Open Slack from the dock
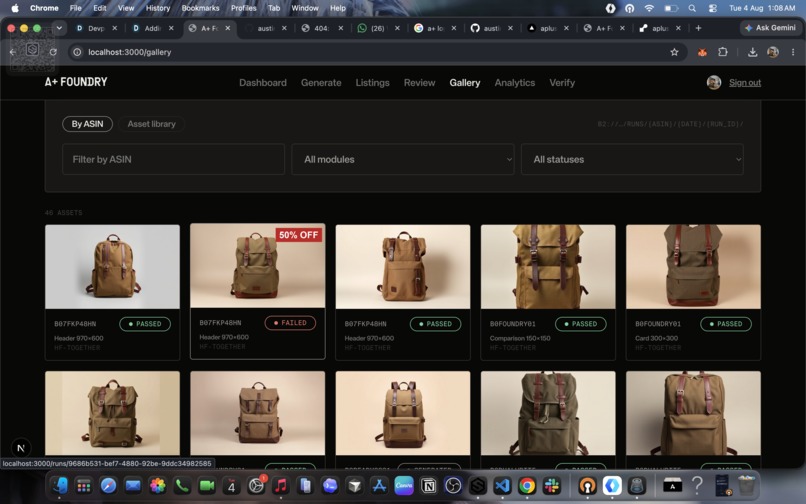The image size is (806, 504). [x=552, y=485]
